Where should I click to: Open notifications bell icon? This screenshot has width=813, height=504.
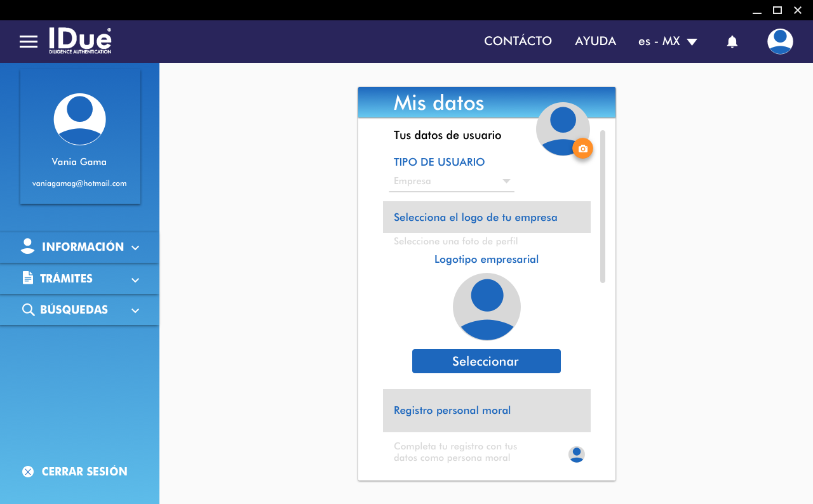pos(732,42)
